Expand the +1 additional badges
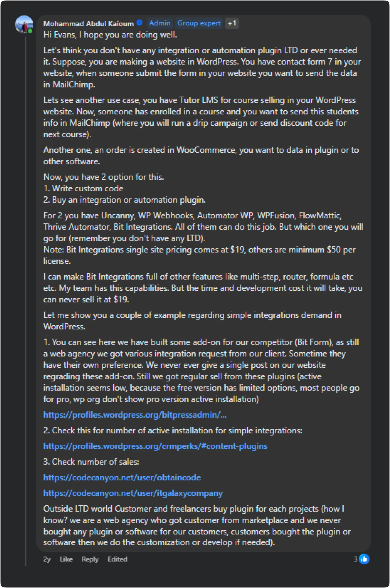Image resolution: width=390 pixels, height=588 pixels. click(232, 23)
